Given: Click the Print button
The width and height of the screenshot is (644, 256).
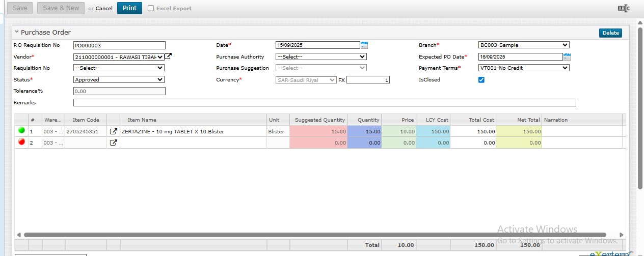Looking at the screenshot, I should 129,8.
